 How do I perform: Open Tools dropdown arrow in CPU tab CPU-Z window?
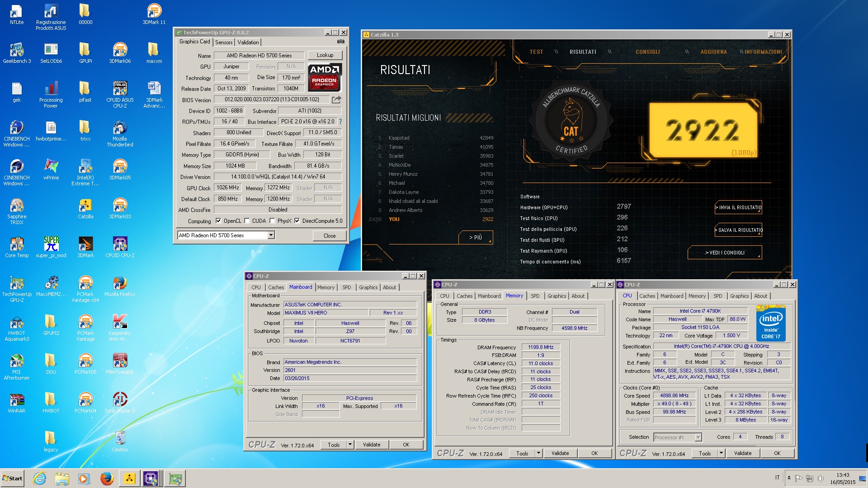pyautogui.click(x=721, y=453)
